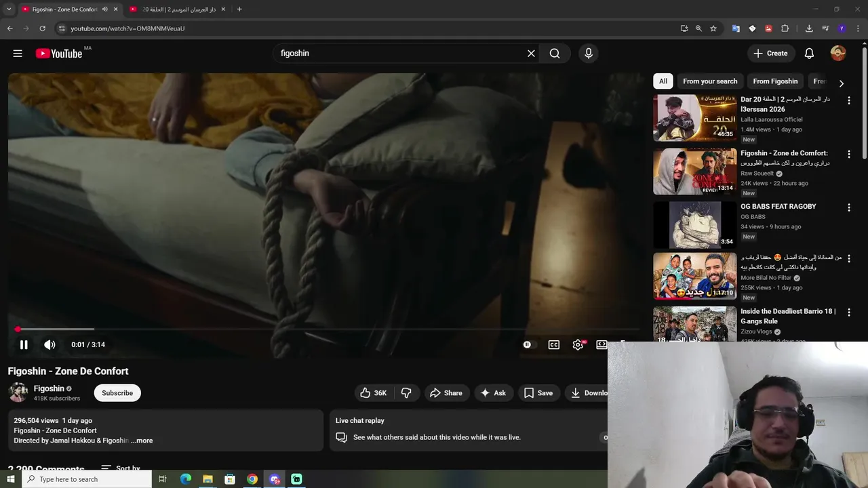Open OG BABS FEAT RAGOBY video title
The image size is (868, 488).
click(x=778, y=207)
